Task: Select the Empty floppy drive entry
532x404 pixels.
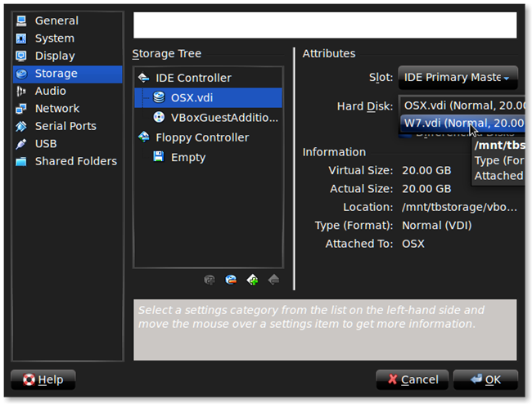Action: click(209, 158)
